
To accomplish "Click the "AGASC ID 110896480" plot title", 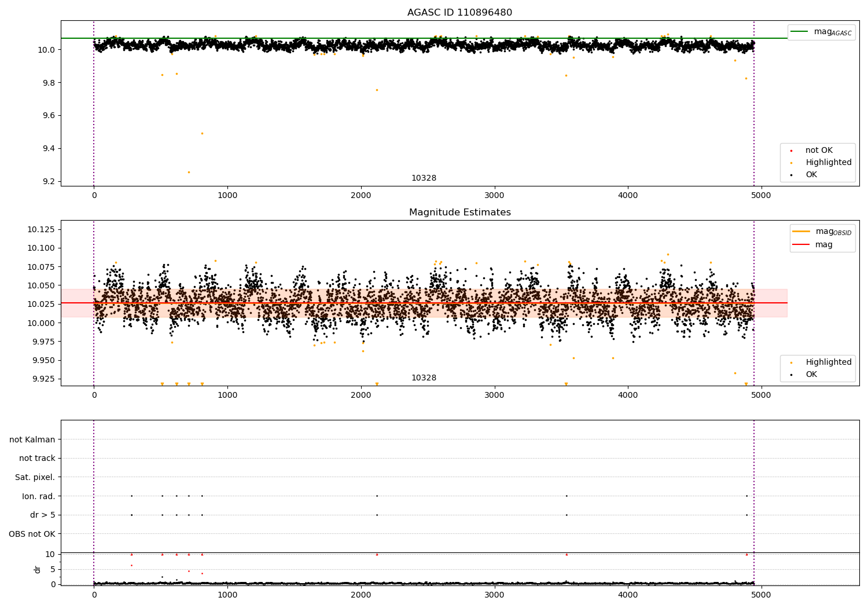I will click(459, 13).
